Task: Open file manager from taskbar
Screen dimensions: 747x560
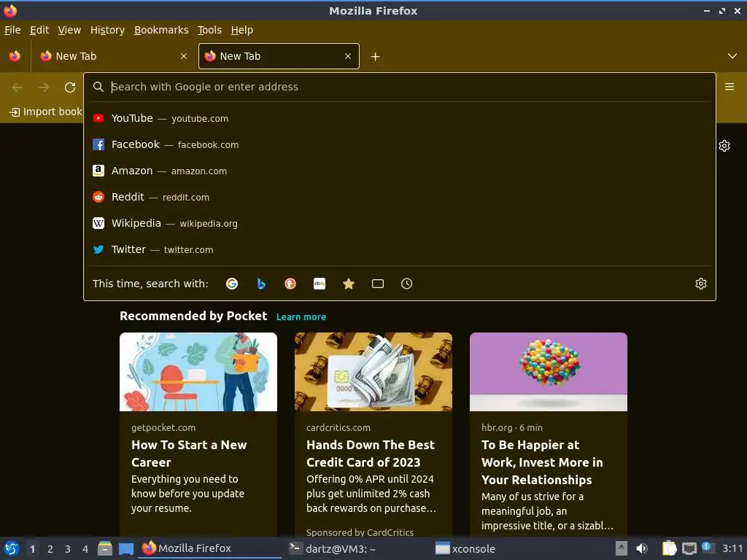Action: pyautogui.click(x=105, y=548)
